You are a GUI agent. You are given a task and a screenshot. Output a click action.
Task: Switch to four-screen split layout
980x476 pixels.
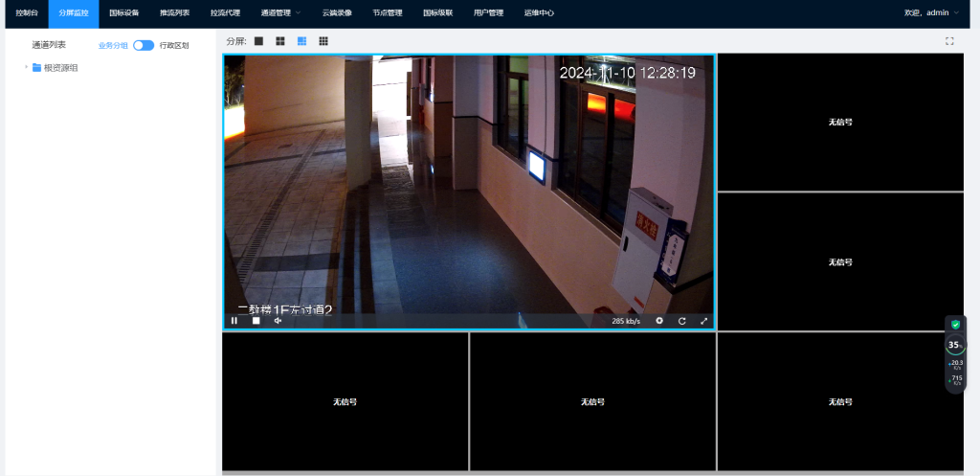[x=280, y=41]
